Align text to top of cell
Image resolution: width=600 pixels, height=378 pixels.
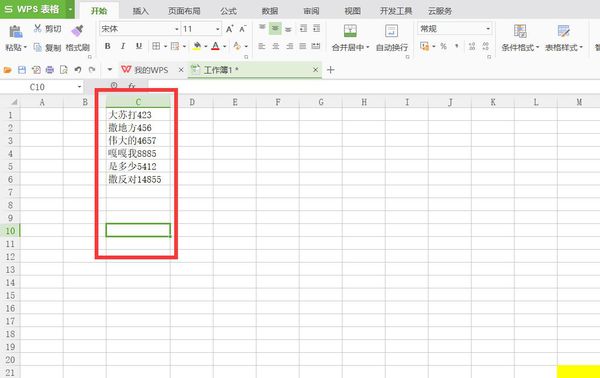262,28
